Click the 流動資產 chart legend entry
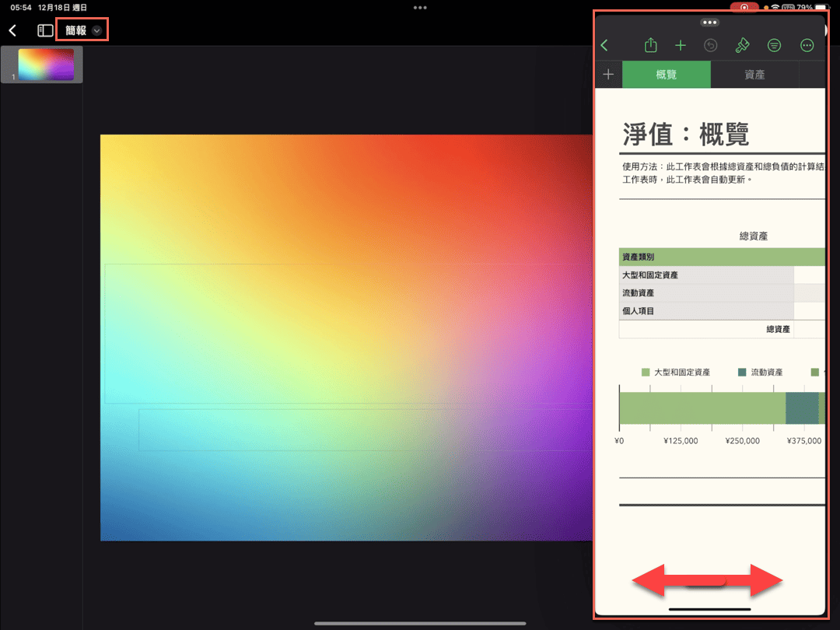Image resolution: width=840 pixels, height=630 pixels. (x=760, y=373)
